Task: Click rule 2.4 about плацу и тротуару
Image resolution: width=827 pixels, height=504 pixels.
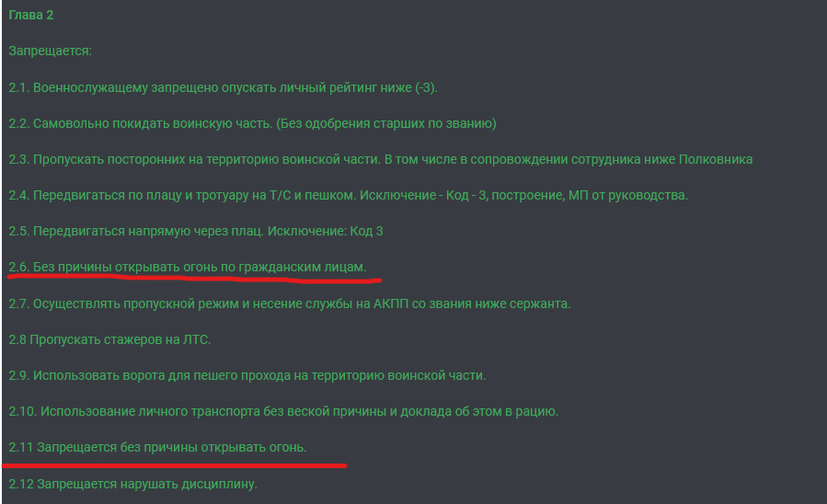Action: point(348,195)
